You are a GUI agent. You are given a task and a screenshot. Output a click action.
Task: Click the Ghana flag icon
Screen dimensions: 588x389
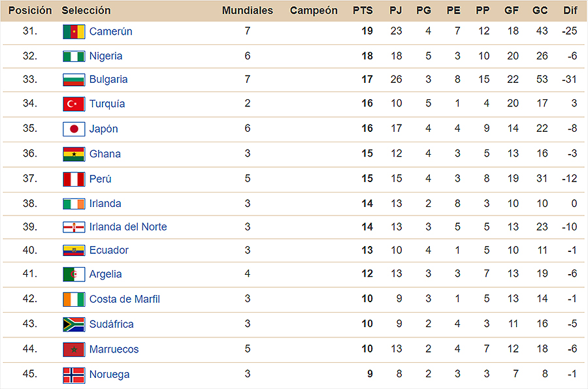[x=74, y=154]
